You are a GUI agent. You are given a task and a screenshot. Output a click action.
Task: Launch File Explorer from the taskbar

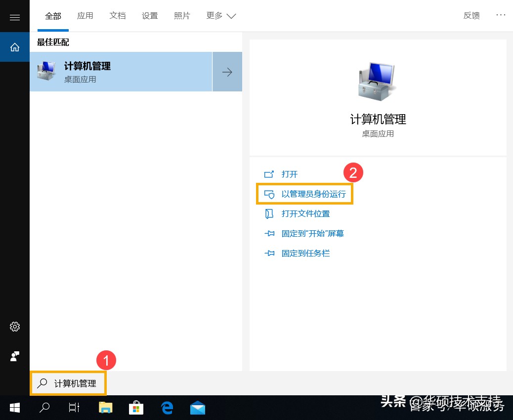pos(105,408)
